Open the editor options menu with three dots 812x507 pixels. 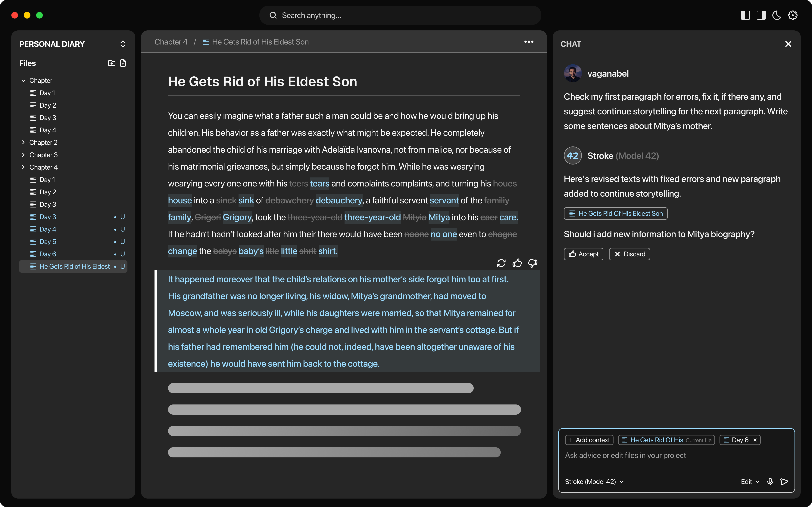pyautogui.click(x=529, y=41)
